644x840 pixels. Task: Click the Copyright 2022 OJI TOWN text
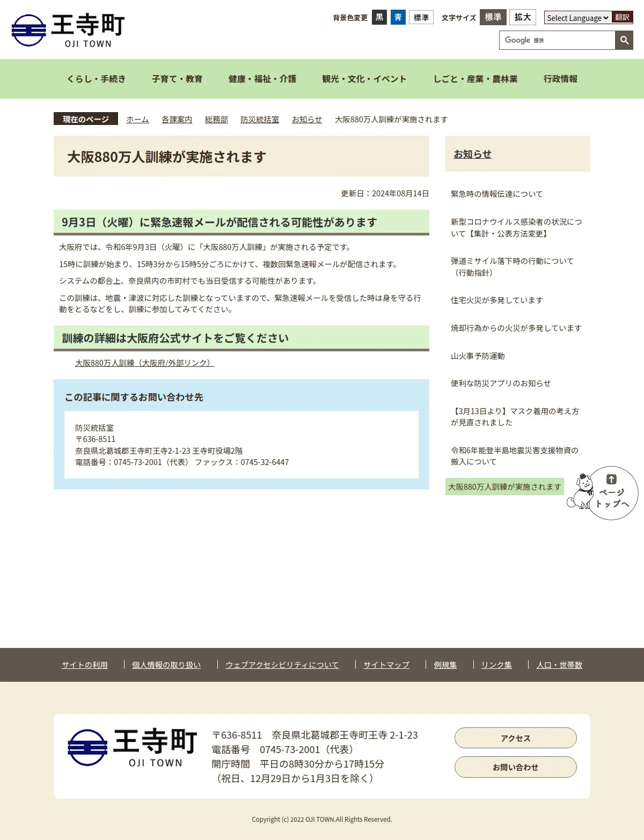tap(322, 819)
